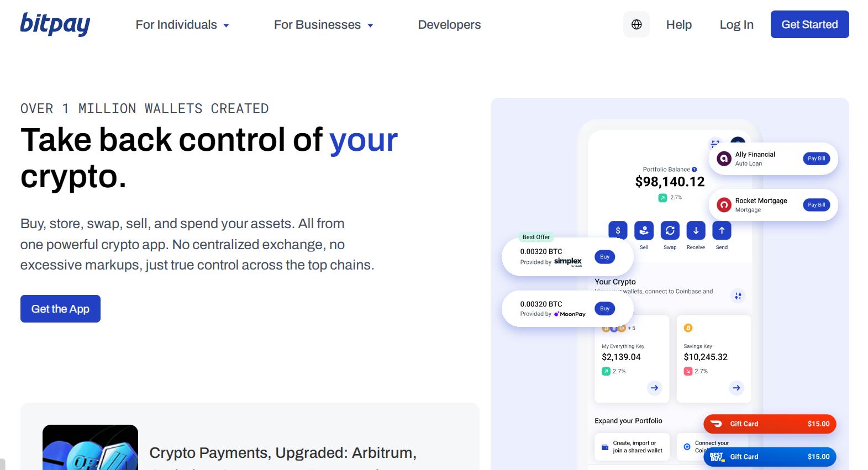Open the language globe selector
Screen dimensions: 868x470
point(636,24)
